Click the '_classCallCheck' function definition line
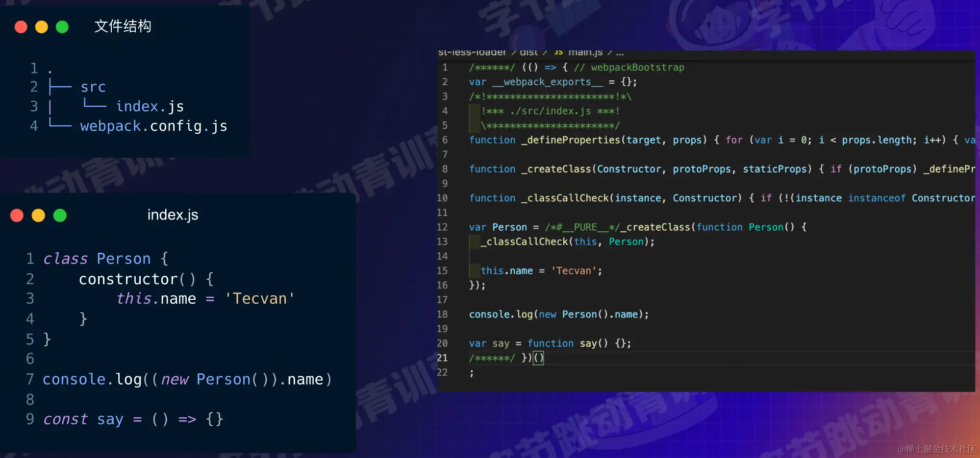980x458 pixels. 722,198
